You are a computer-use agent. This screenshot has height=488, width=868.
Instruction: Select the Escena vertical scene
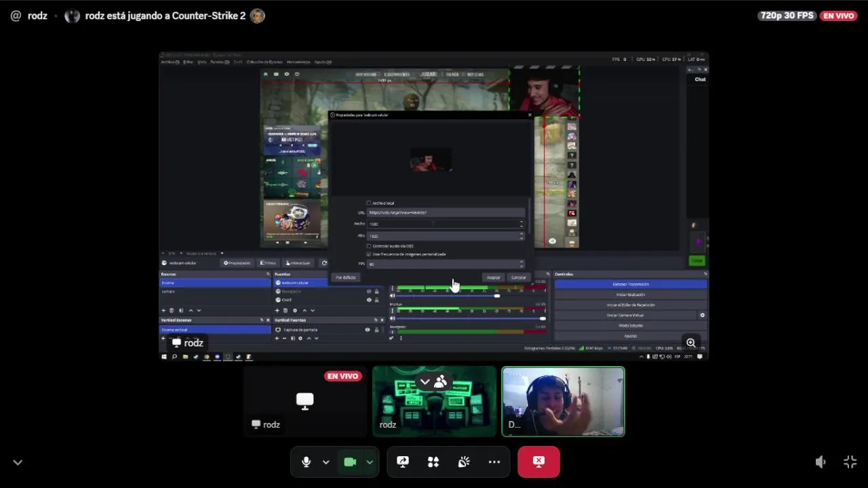215,330
